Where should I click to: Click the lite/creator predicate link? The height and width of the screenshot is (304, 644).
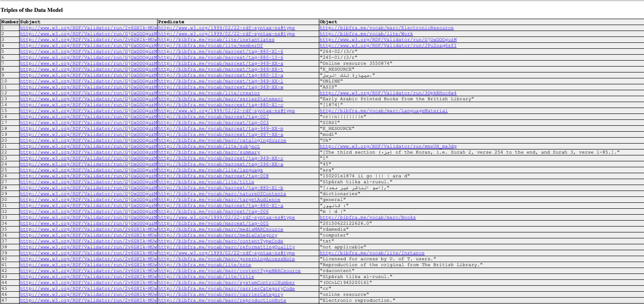tap(209, 93)
